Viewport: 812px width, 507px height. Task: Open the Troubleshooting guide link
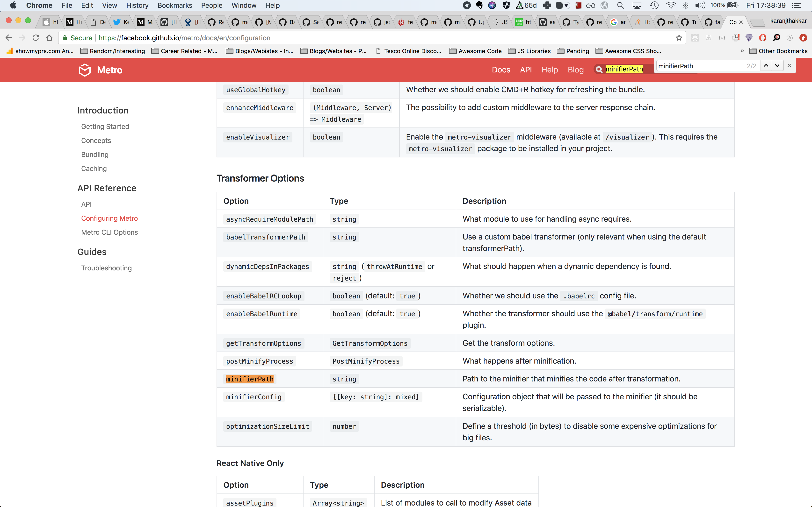106,268
